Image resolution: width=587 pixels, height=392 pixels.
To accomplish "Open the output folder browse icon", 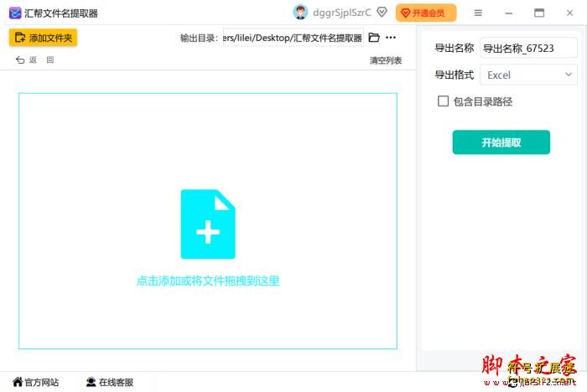I will tap(374, 38).
